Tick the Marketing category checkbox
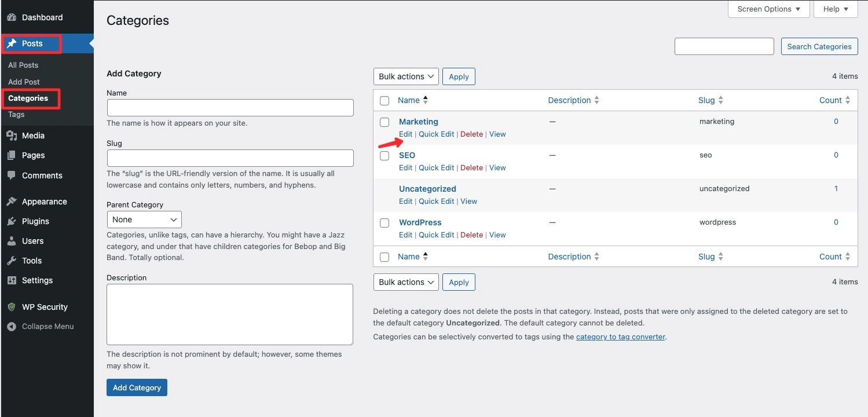 tap(384, 122)
